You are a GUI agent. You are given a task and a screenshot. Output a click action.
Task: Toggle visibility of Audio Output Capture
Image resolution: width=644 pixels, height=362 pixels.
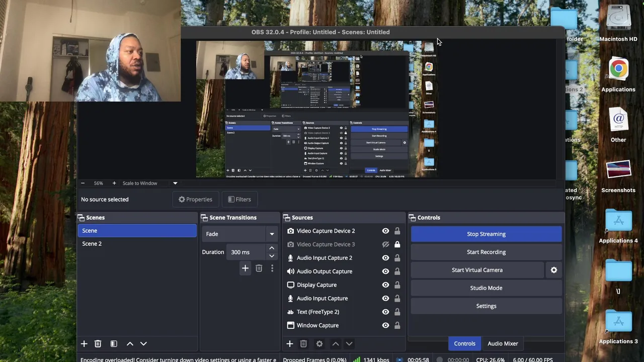click(x=385, y=271)
